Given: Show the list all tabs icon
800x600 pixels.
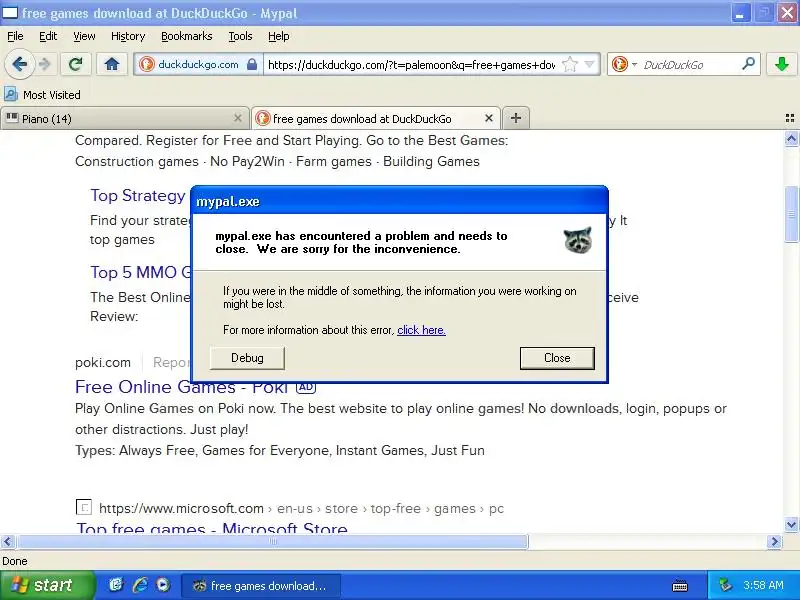Looking at the screenshot, I should [x=789, y=118].
